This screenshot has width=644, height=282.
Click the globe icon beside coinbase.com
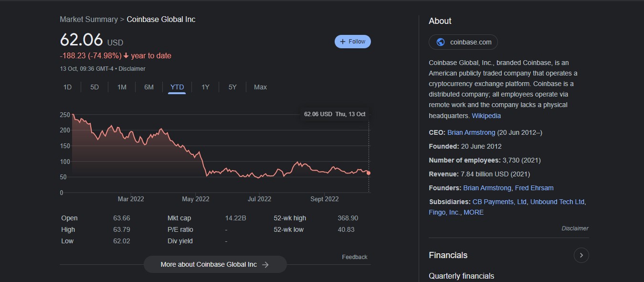(x=441, y=42)
